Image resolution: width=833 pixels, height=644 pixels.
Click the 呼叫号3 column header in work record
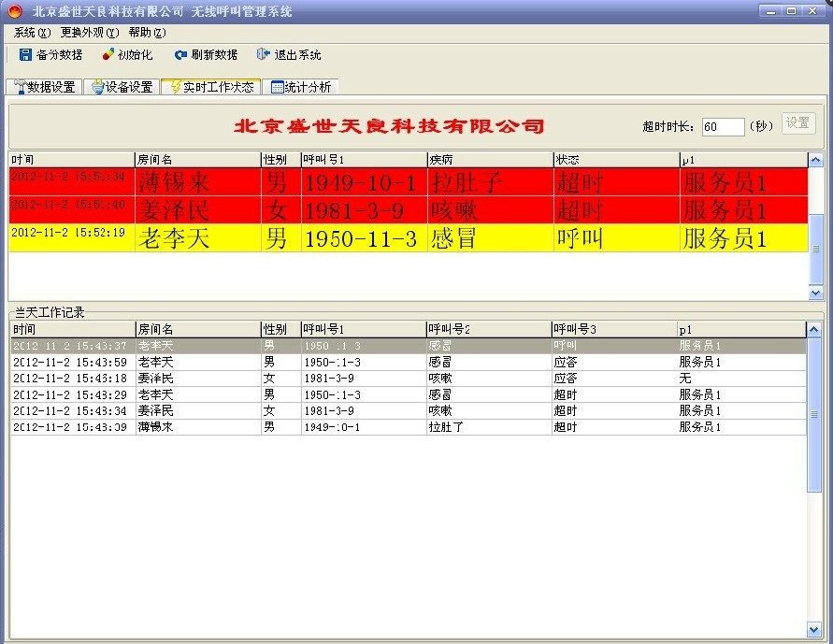[x=614, y=329]
